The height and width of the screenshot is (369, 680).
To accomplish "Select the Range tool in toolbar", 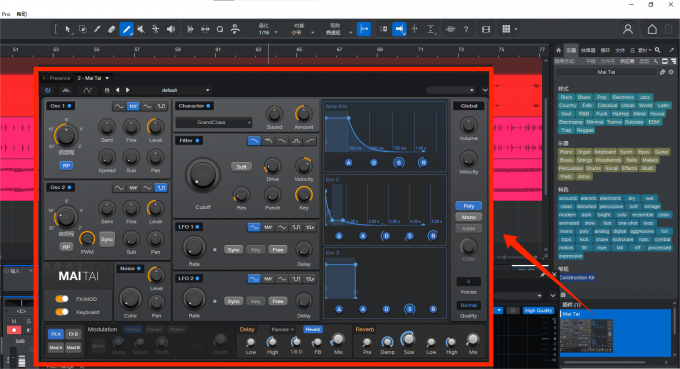I will coord(82,29).
